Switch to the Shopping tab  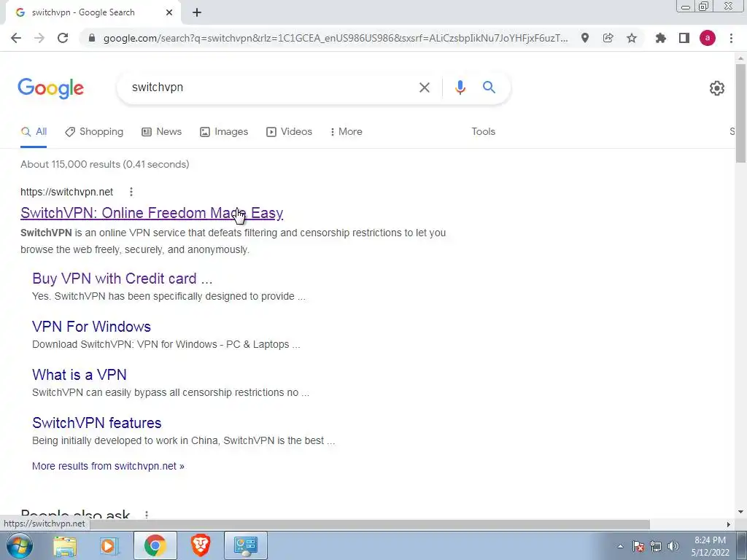[x=94, y=132]
